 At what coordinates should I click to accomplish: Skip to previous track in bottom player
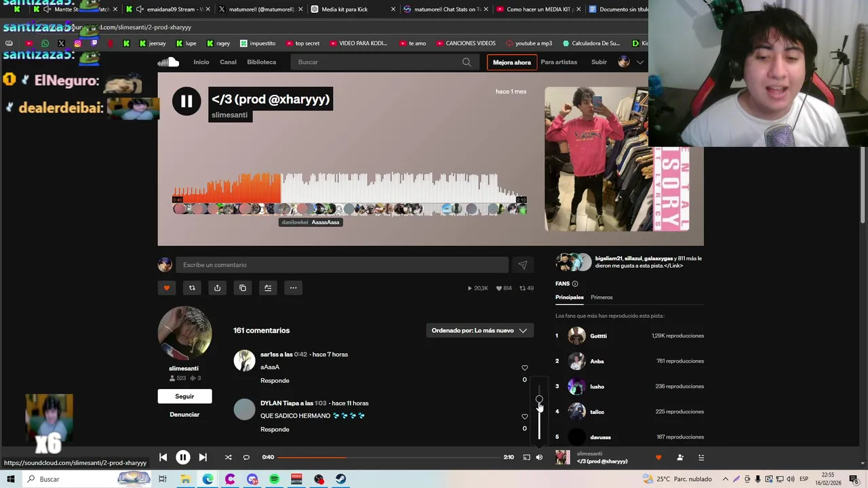(x=163, y=457)
